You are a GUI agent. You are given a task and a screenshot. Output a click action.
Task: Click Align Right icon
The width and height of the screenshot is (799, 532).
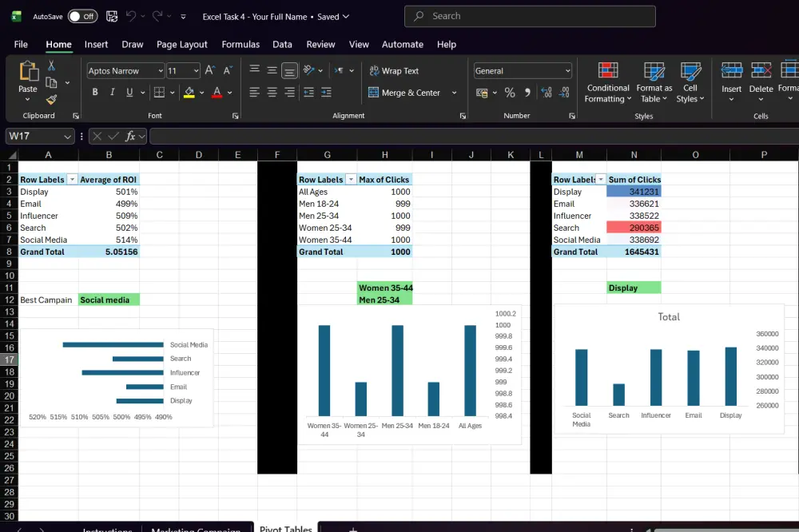tap(289, 92)
